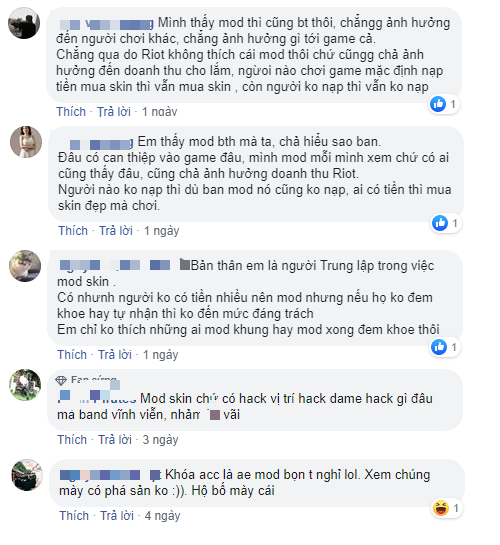This screenshot has height=545, width=500.
Task: Like the first comment via Thích
Action: click(x=71, y=112)
